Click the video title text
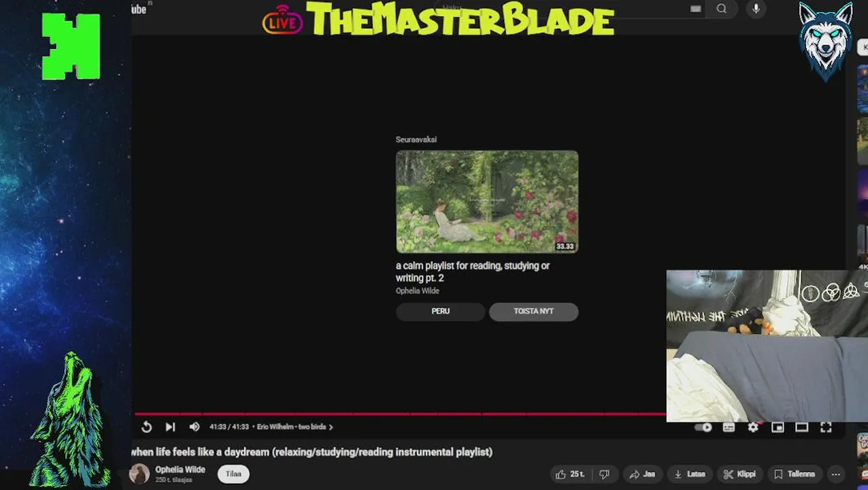Image resolution: width=868 pixels, height=490 pixels. pyautogui.click(x=312, y=452)
